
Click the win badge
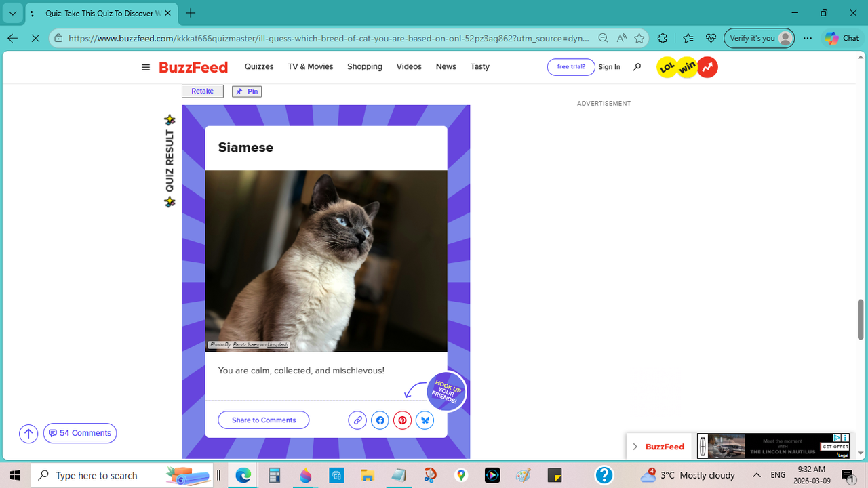[x=687, y=67]
